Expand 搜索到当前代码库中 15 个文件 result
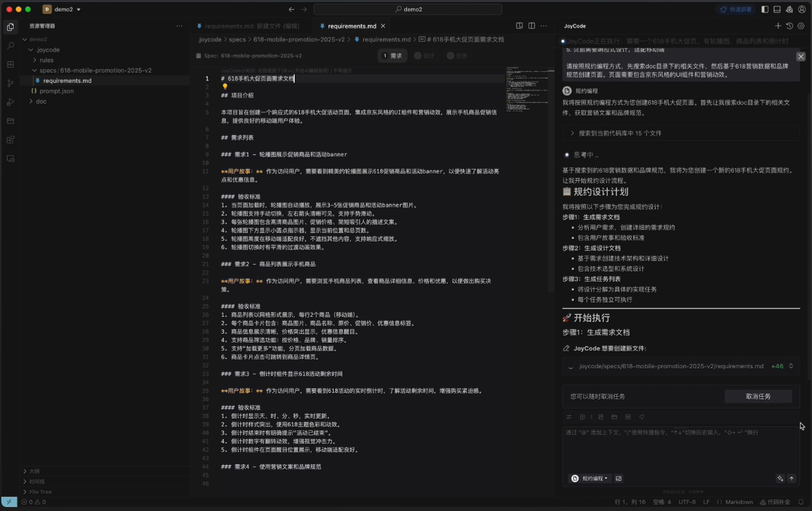The width and height of the screenshot is (812, 511). 681,133
